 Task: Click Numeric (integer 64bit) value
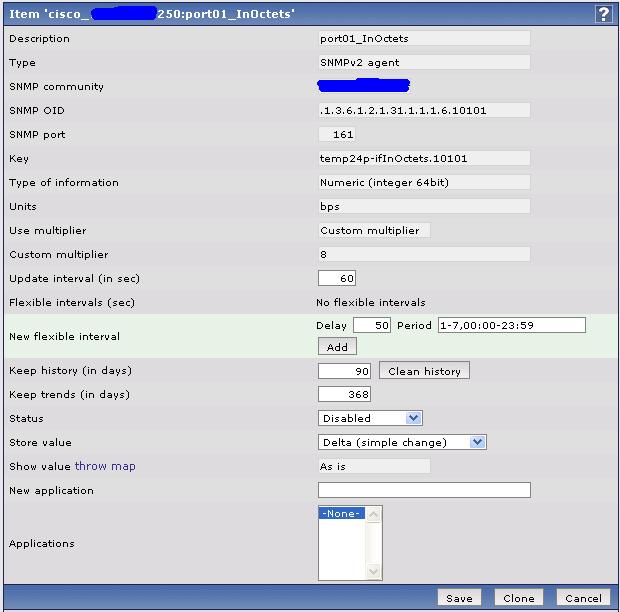[x=424, y=182]
